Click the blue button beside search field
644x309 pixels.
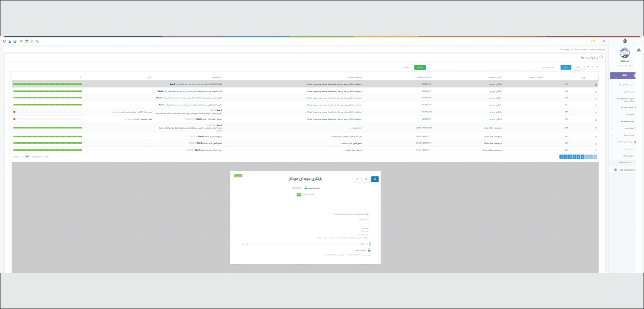[565, 67]
